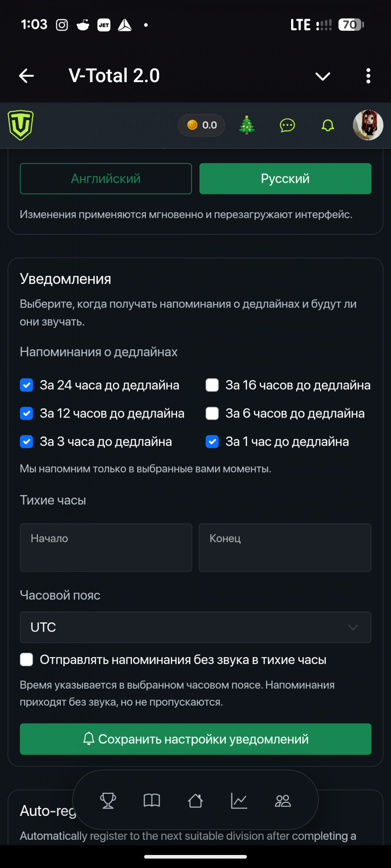Viewport: 391px width, 868px height.
Task: Check the silent reminders in quiet hours box
Action: 27,660
